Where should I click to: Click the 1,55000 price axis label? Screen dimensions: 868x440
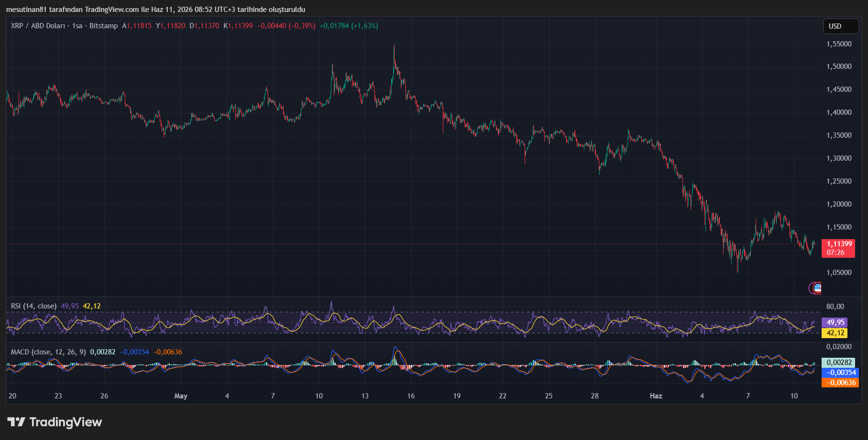839,44
